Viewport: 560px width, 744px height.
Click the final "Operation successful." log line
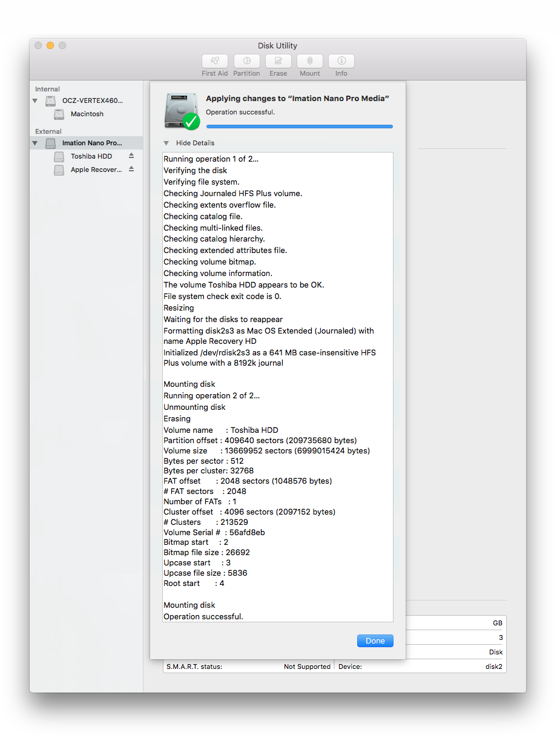[203, 617]
